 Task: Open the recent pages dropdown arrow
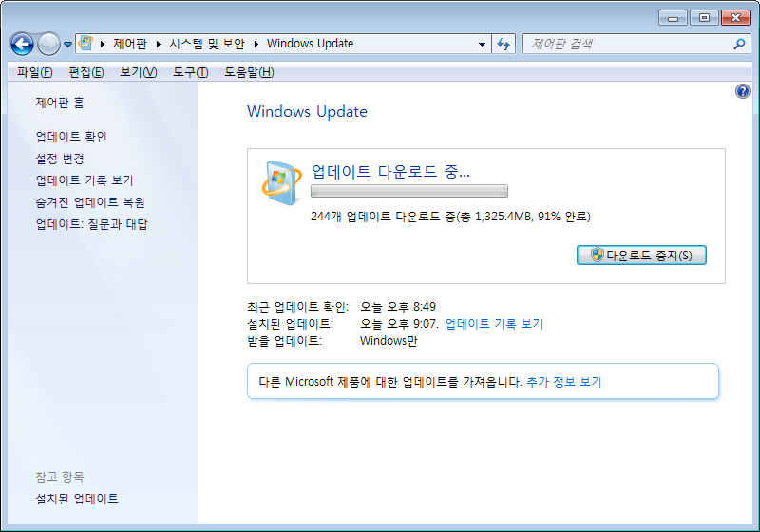67,45
